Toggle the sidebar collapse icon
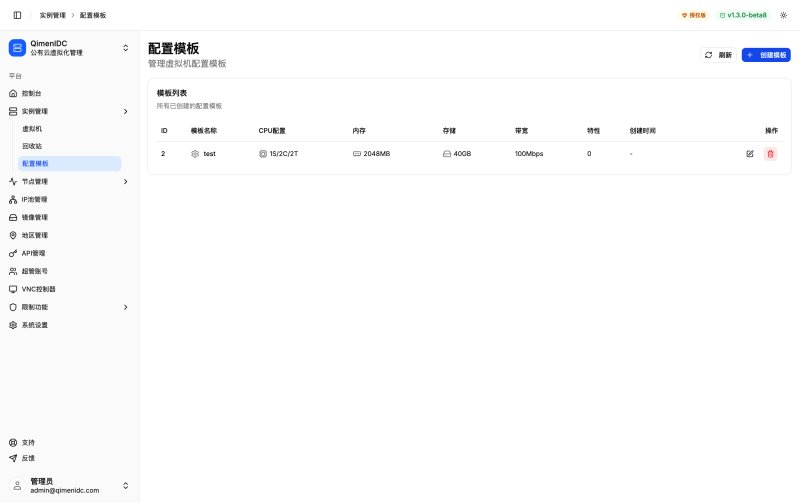Viewport: 800px width, 503px height. point(17,15)
